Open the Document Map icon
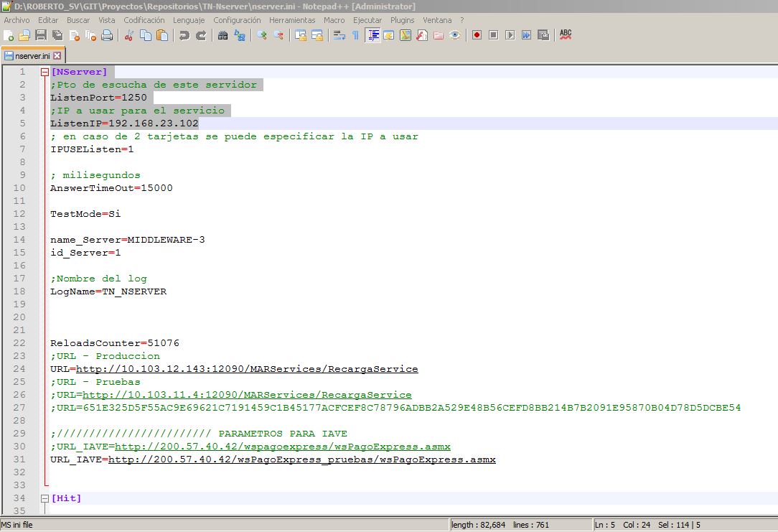Viewport: 778px width, 532px height. click(x=406, y=35)
